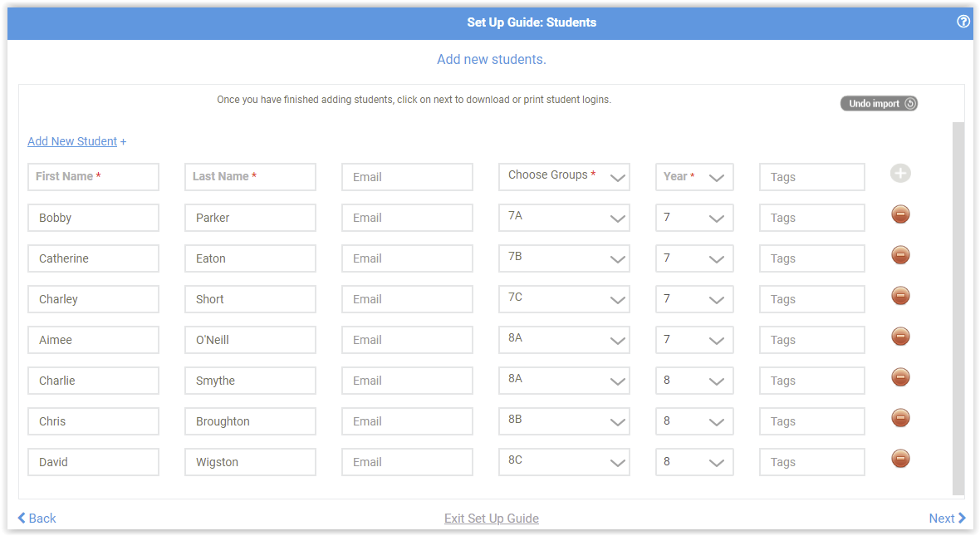
Task: Remove Charlie Smythe with the minus icon
Action: coord(900,377)
